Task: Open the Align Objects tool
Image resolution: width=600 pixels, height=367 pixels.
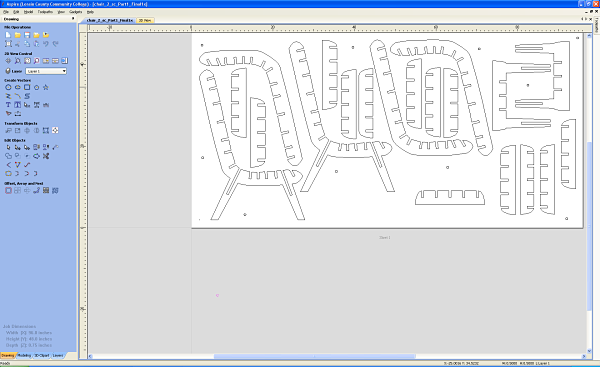Action: [55, 130]
